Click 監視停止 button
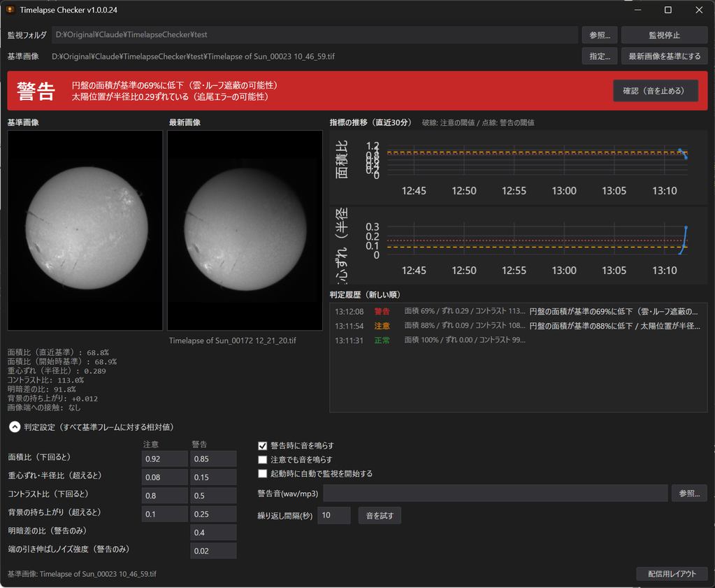 665,35
